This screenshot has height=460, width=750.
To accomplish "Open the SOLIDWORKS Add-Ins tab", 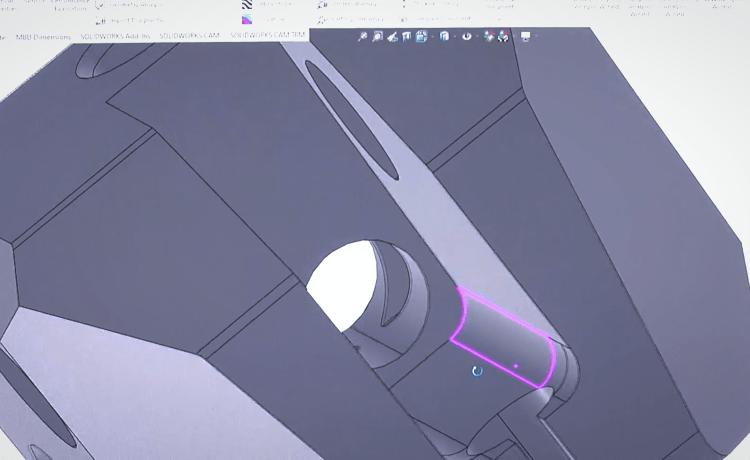I will point(115,36).
